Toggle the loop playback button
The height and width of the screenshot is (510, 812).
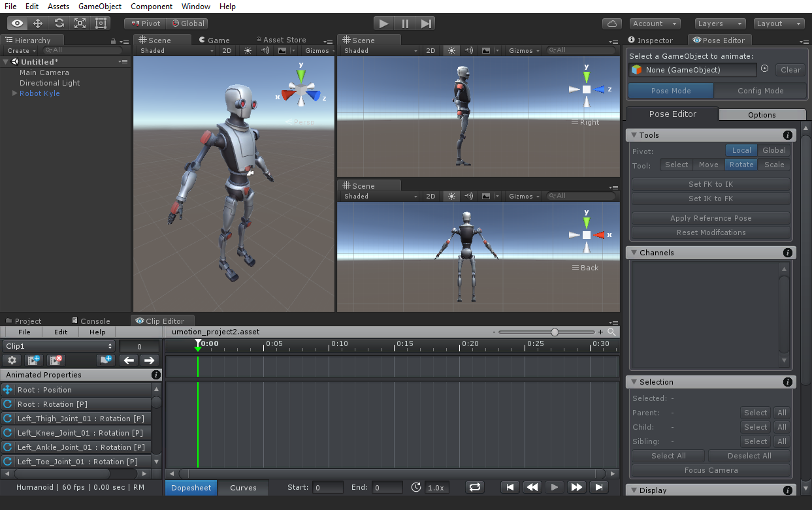[x=475, y=487]
